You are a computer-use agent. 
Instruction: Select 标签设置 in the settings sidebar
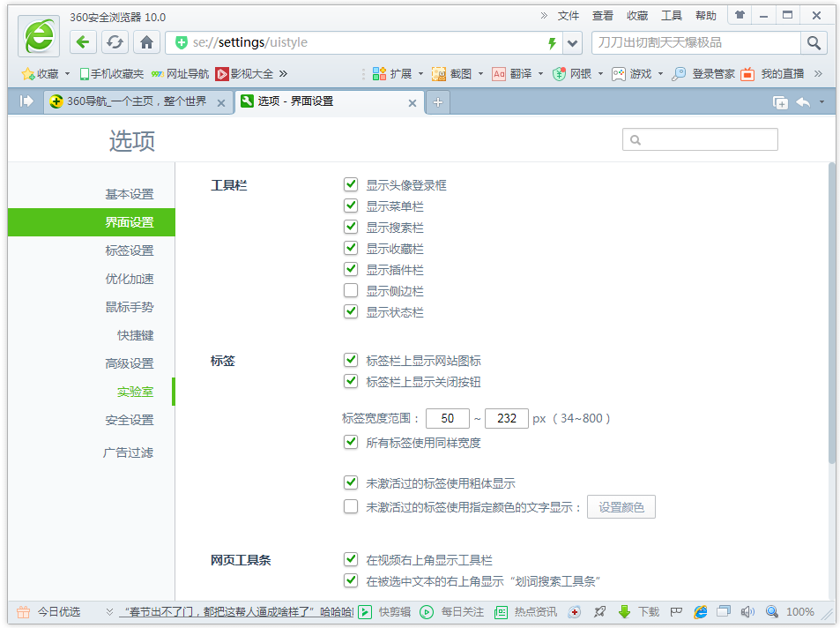pos(129,250)
